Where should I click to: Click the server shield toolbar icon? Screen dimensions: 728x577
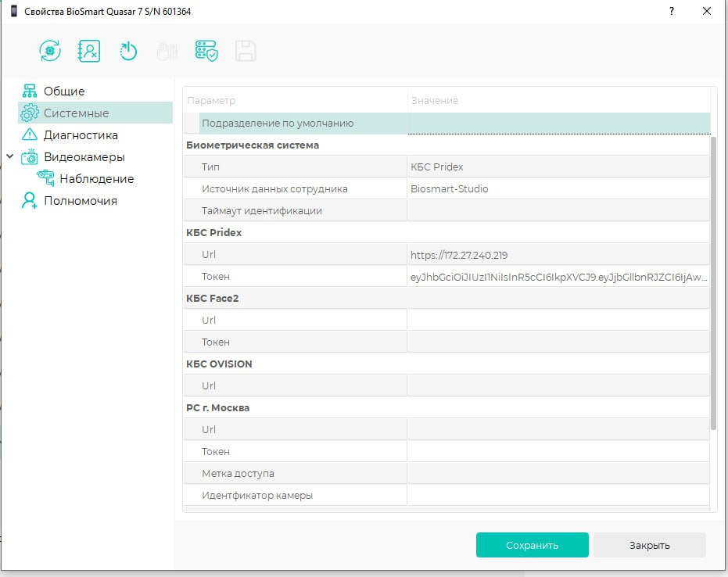click(x=206, y=51)
